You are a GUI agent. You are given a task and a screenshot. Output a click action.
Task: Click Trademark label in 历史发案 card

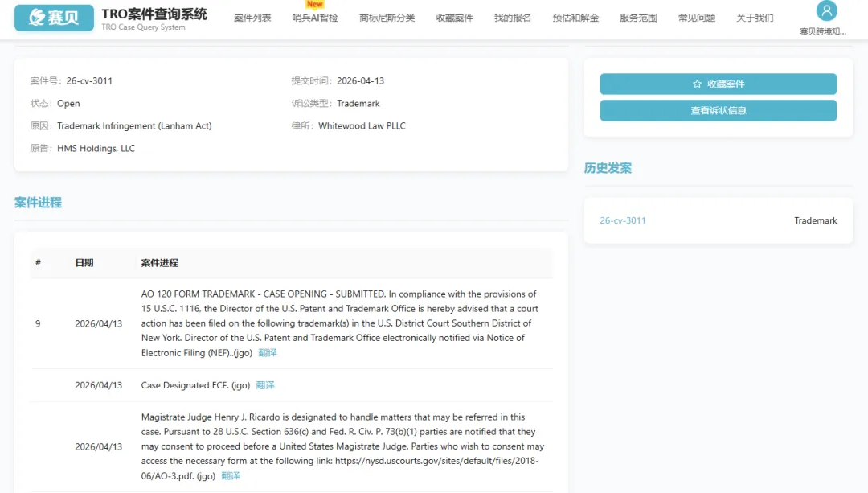tap(816, 220)
